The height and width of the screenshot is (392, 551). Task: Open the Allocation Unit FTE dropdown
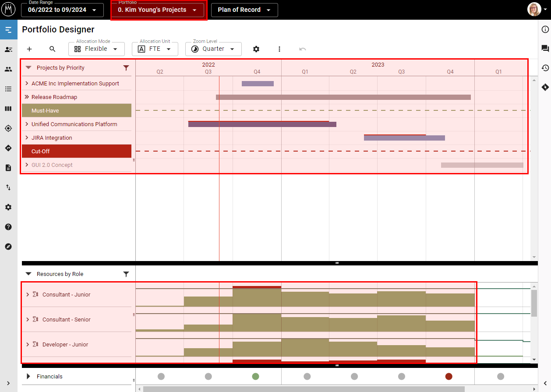[x=155, y=49]
